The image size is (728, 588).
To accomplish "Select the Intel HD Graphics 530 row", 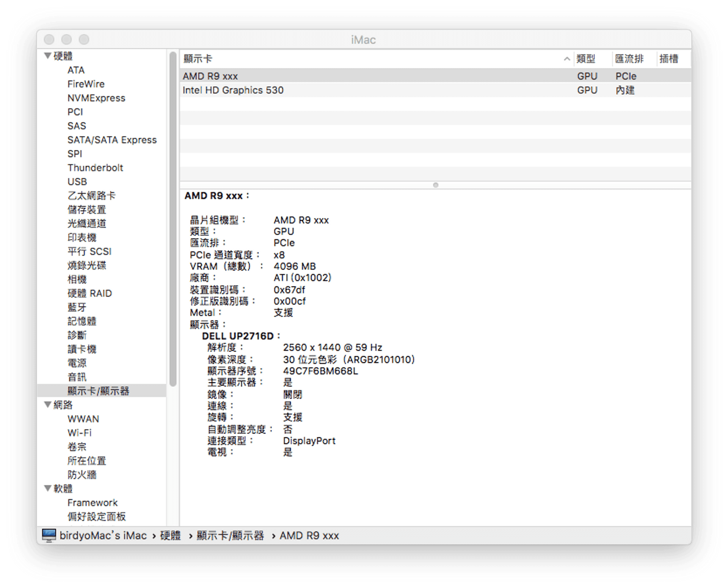I will 233,90.
